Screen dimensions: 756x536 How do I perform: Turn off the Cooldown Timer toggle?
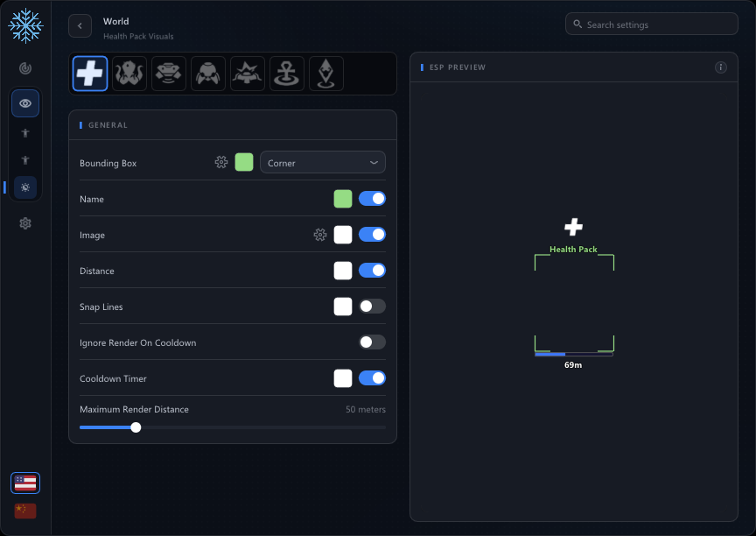(x=372, y=378)
